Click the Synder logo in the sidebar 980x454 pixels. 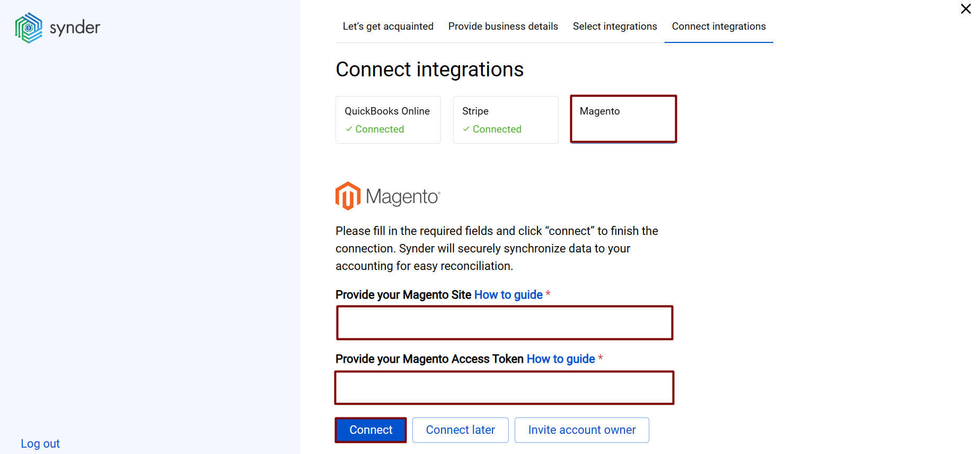(57, 27)
